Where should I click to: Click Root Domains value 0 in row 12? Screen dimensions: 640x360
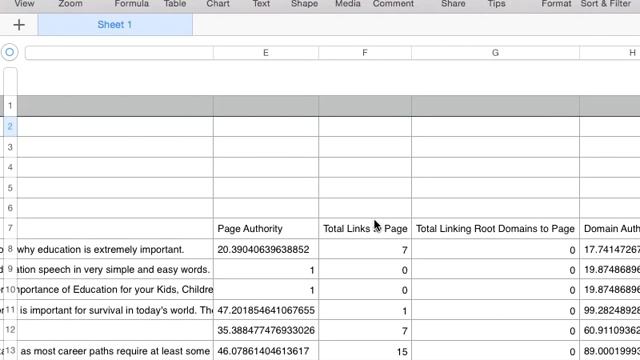point(495,330)
